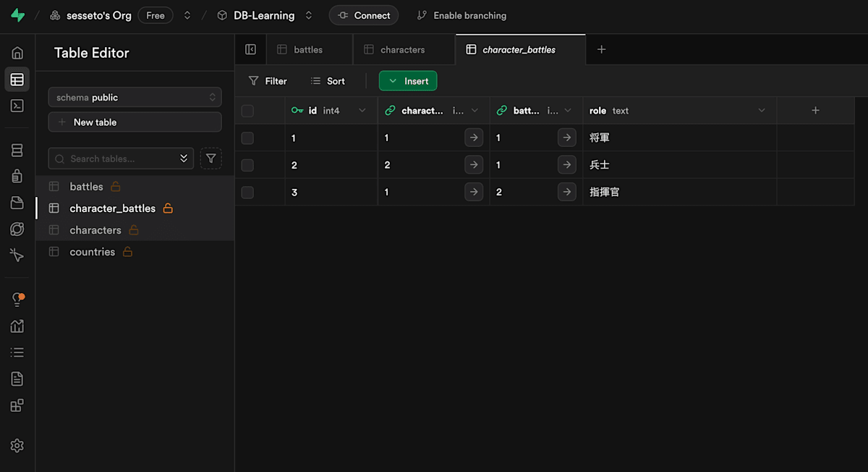Follow the character foreign key arrow in row 3
The image size is (868, 472).
pyautogui.click(x=474, y=192)
